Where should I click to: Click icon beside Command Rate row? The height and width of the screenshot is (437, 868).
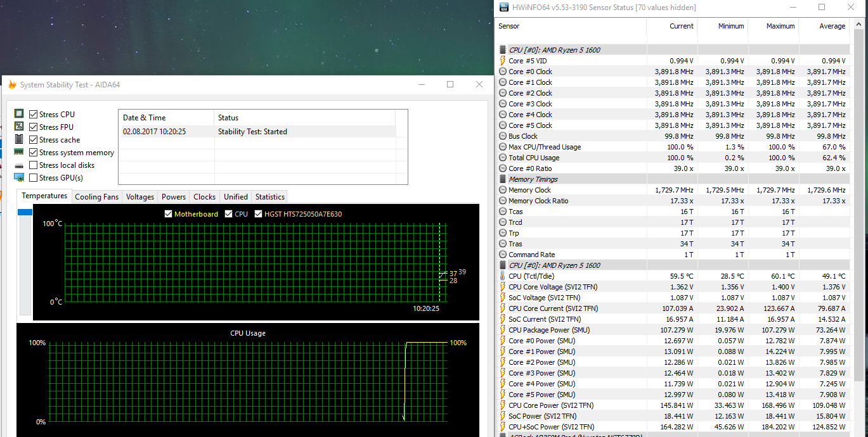pos(503,255)
